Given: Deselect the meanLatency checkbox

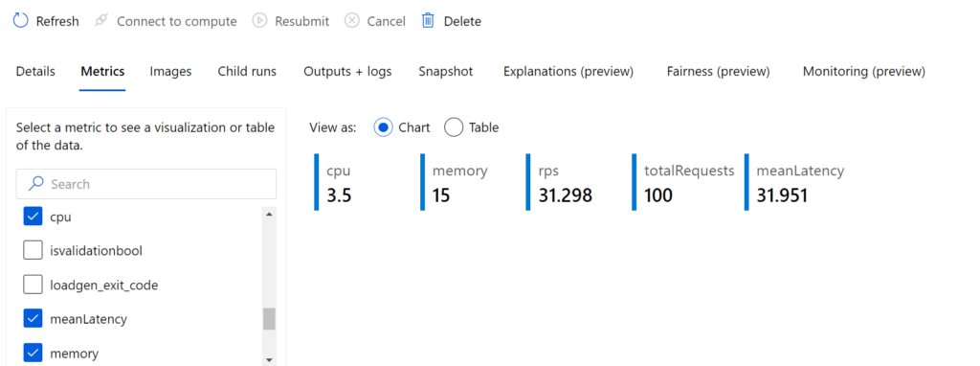Looking at the screenshot, I should pyautogui.click(x=33, y=318).
